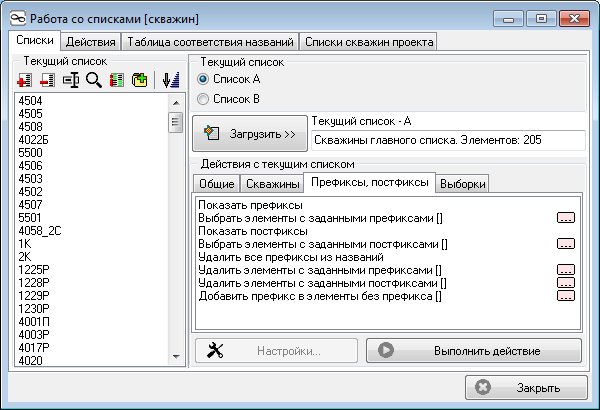Select well 4058_2C in the list

pos(40,231)
